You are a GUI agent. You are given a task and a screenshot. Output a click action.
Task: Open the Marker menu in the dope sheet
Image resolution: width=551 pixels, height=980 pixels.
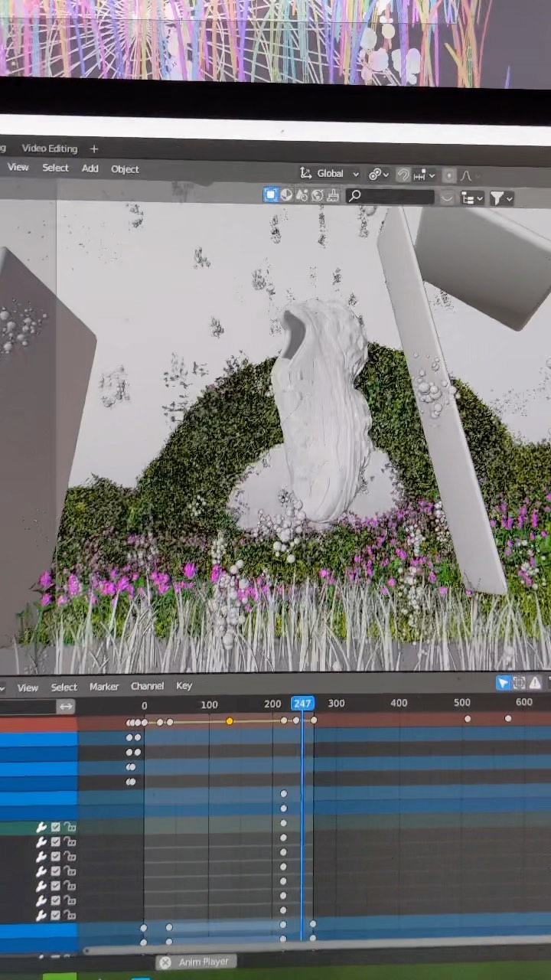(104, 687)
